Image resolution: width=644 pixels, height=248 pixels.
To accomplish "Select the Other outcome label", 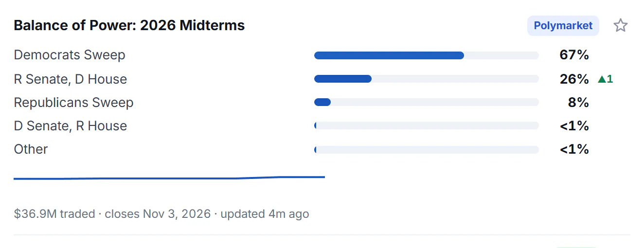I will pyautogui.click(x=31, y=149).
